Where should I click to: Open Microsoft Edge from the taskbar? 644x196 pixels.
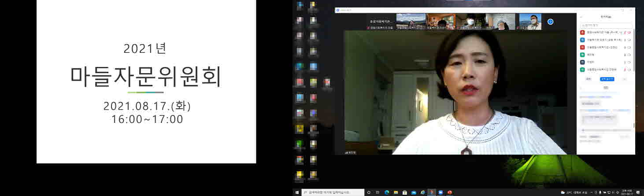point(387,192)
